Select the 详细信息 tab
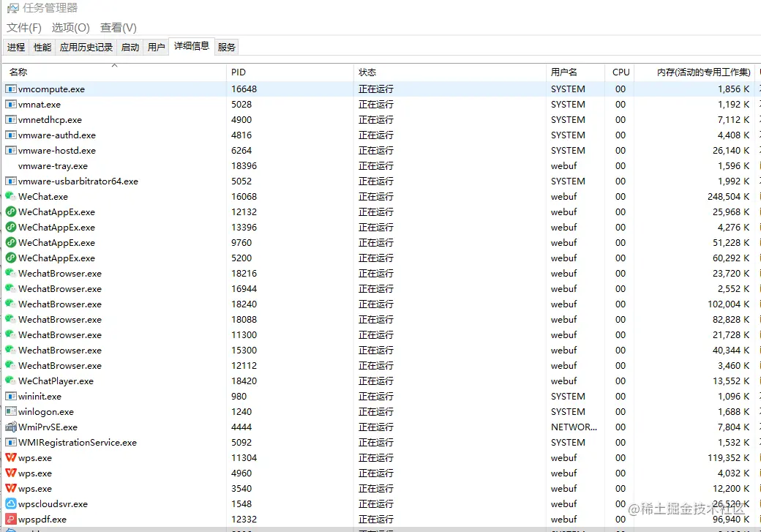The height and width of the screenshot is (532, 761). (x=192, y=46)
